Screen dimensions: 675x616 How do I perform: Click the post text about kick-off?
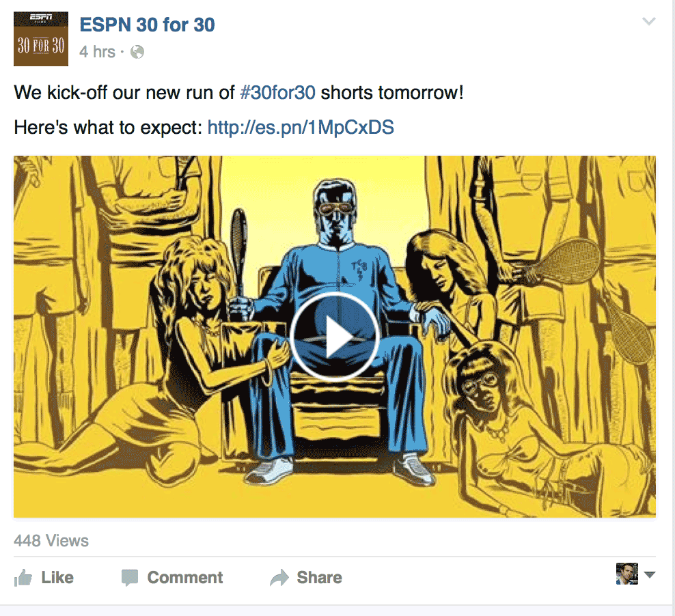[x=239, y=92]
